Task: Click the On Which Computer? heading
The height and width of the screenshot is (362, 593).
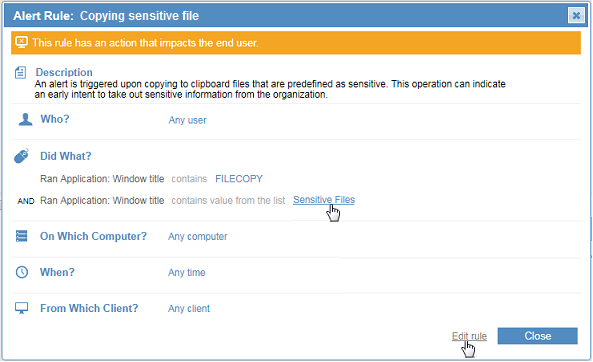Action: click(x=93, y=236)
